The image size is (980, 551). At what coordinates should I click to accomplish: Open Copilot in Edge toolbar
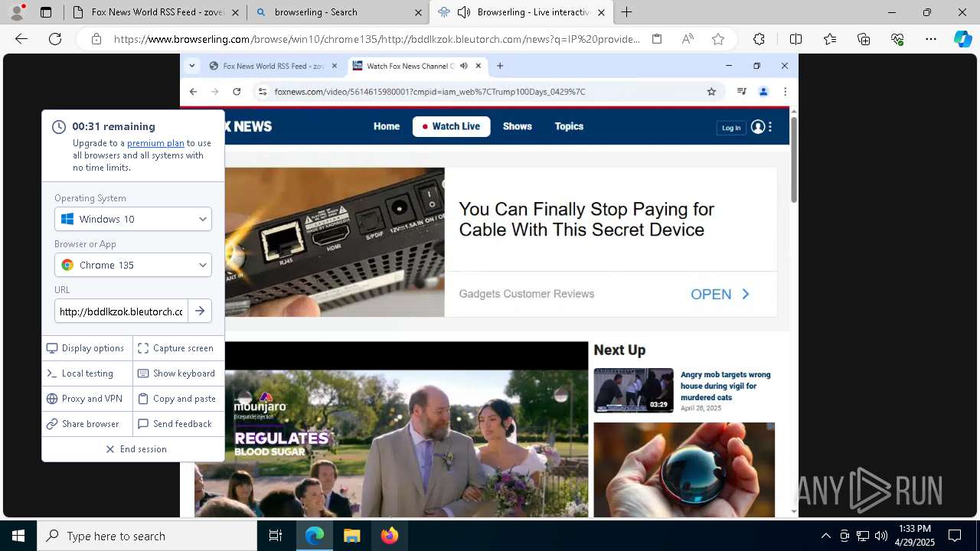(962, 39)
